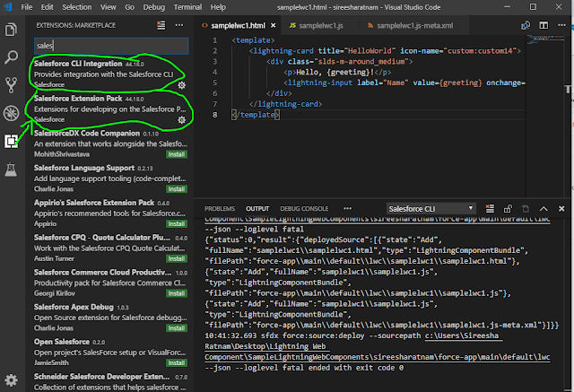
Task: Install SalesforceDX Code Companion extension
Action: (x=177, y=154)
